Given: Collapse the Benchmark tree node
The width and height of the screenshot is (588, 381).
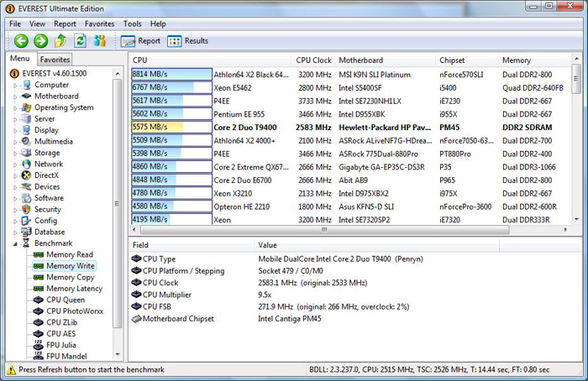Looking at the screenshot, I should pyautogui.click(x=15, y=244).
